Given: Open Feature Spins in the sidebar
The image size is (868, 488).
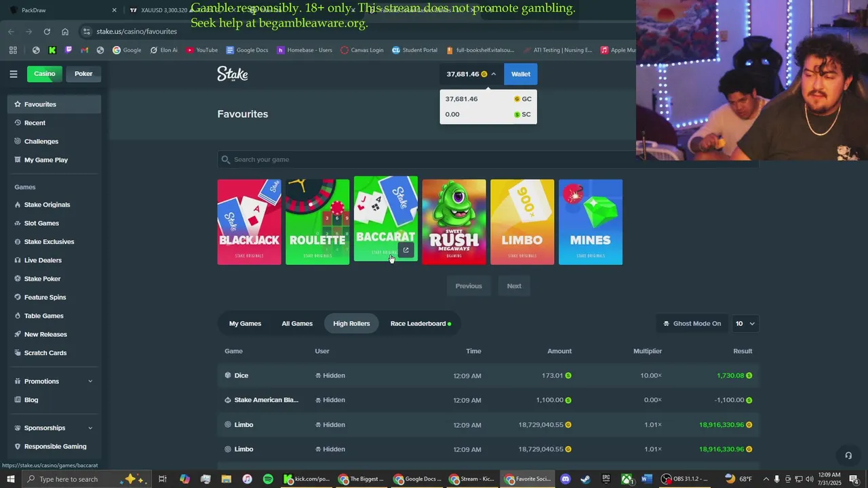Looking at the screenshot, I should [54, 297].
